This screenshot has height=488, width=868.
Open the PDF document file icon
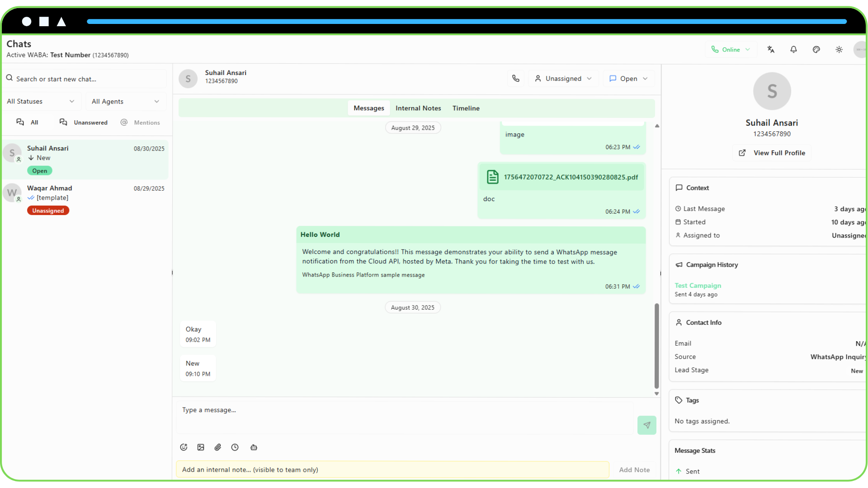(x=493, y=177)
